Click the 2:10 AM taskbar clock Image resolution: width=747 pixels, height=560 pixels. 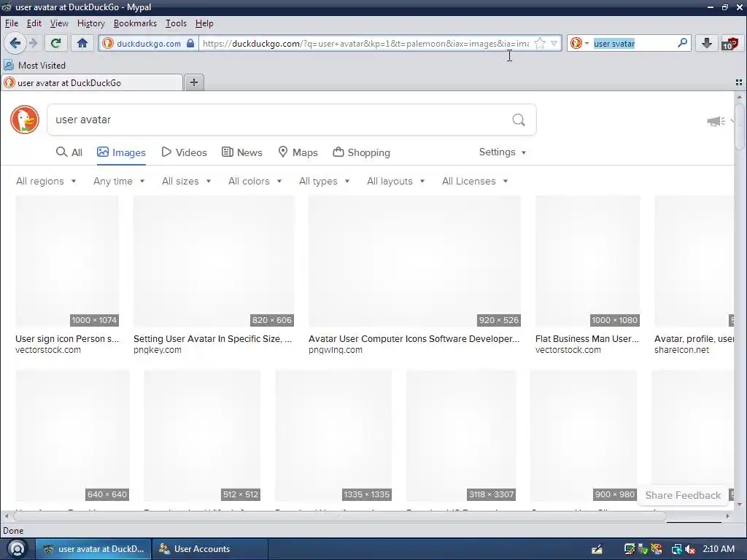719,549
